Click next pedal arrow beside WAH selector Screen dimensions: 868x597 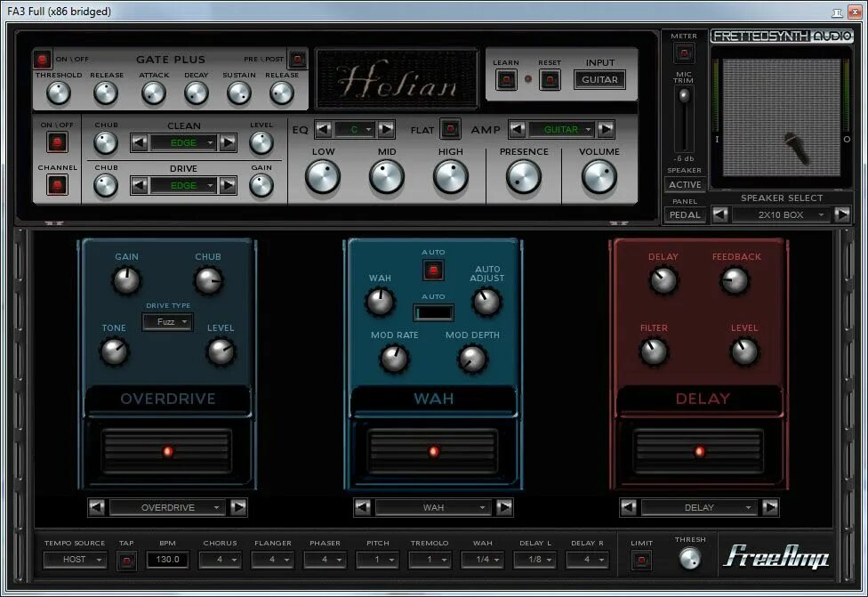pos(503,507)
